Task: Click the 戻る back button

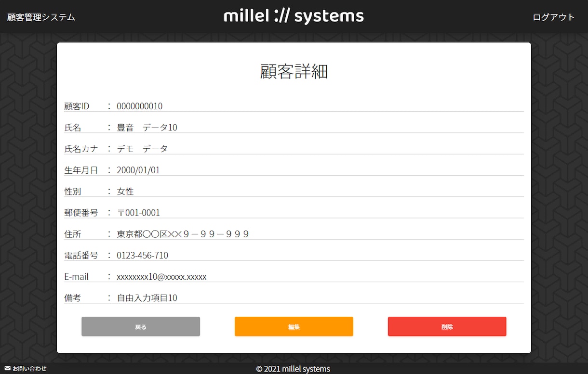Action: click(x=141, y=326)
